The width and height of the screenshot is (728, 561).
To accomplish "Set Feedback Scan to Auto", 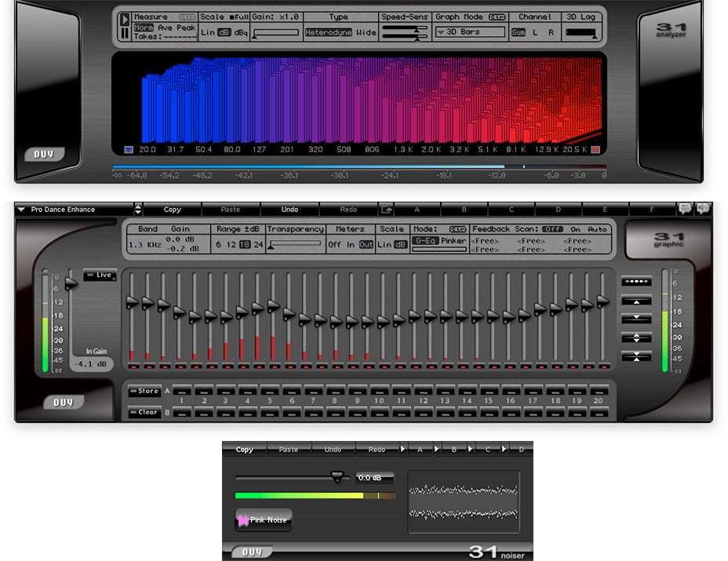I will pyautogui.click(x=598, y=229).
